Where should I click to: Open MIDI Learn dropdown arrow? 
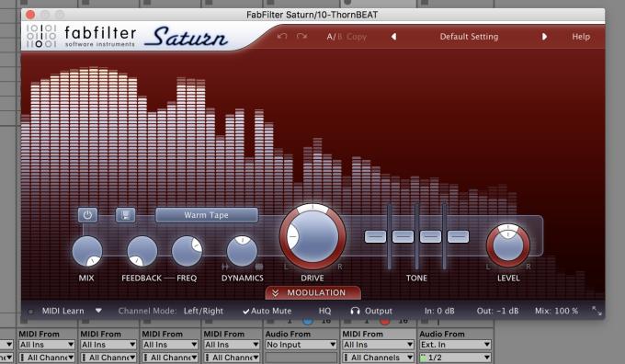98,310
